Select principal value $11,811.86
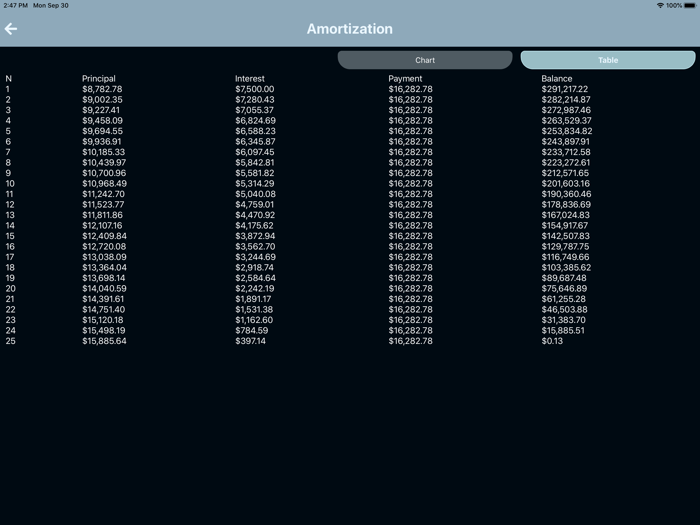Viewport: 700px width, 525px height. tap(102, 215)
